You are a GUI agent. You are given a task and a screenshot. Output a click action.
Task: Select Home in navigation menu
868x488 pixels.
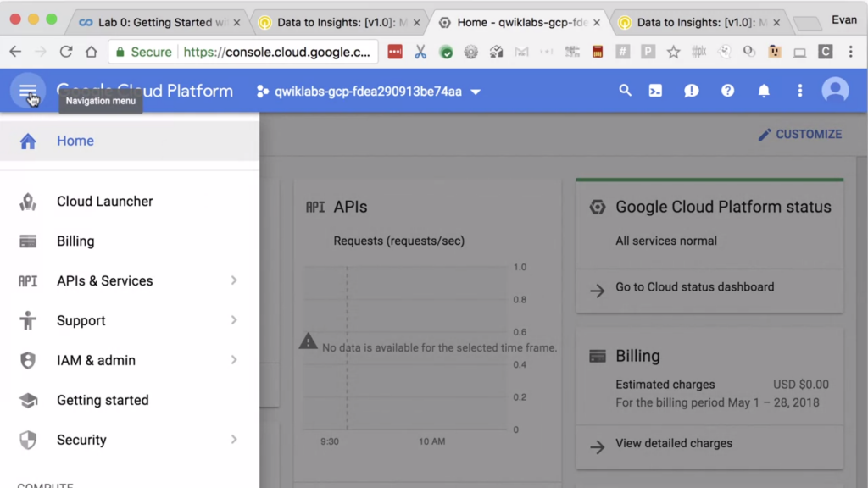(130, 141)
